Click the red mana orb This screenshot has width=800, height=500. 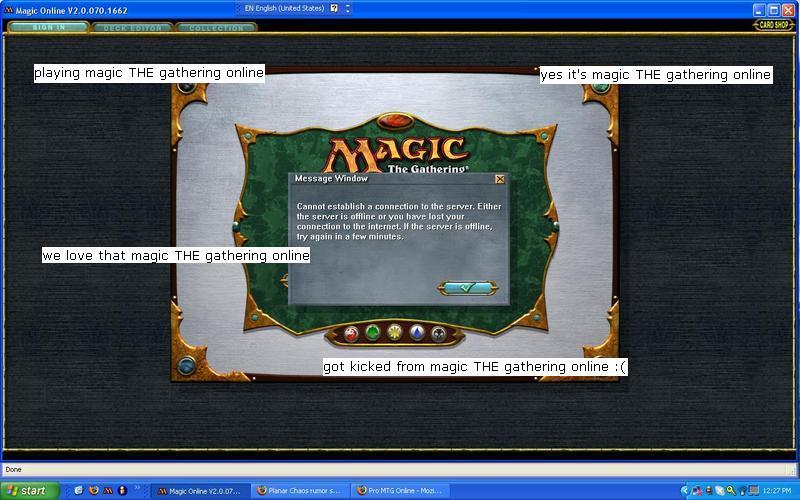tap(351, 334)
